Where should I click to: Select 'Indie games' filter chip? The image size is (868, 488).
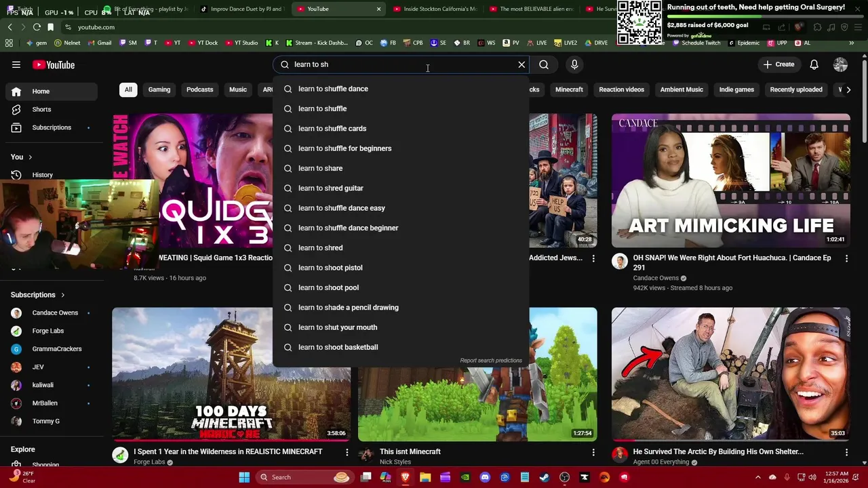click(x=736, y=89)
